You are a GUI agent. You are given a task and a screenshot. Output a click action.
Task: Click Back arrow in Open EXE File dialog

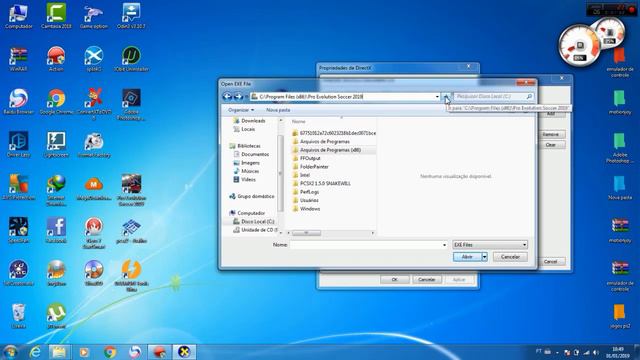click(x=227, y=96)
